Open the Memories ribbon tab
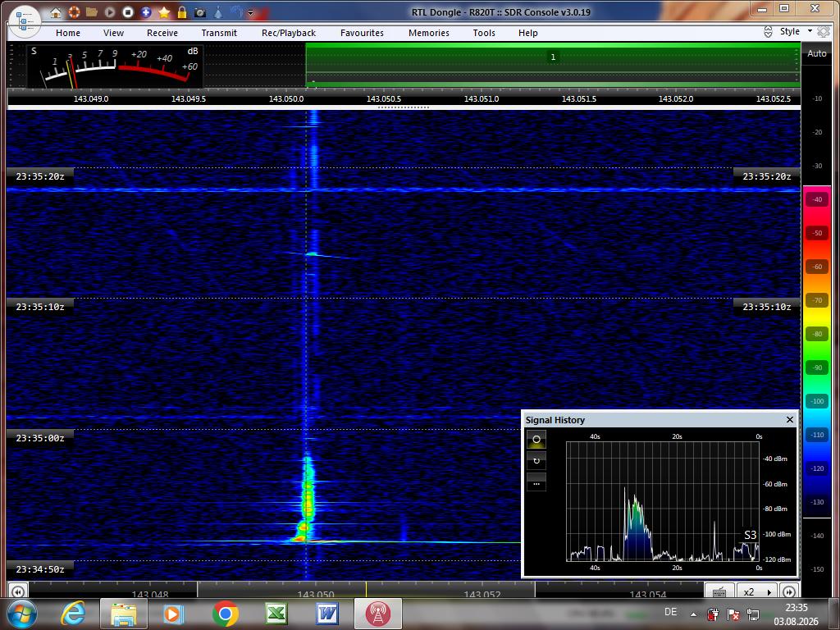The height and width of the screenshot is (630, 840). [429, 33]
